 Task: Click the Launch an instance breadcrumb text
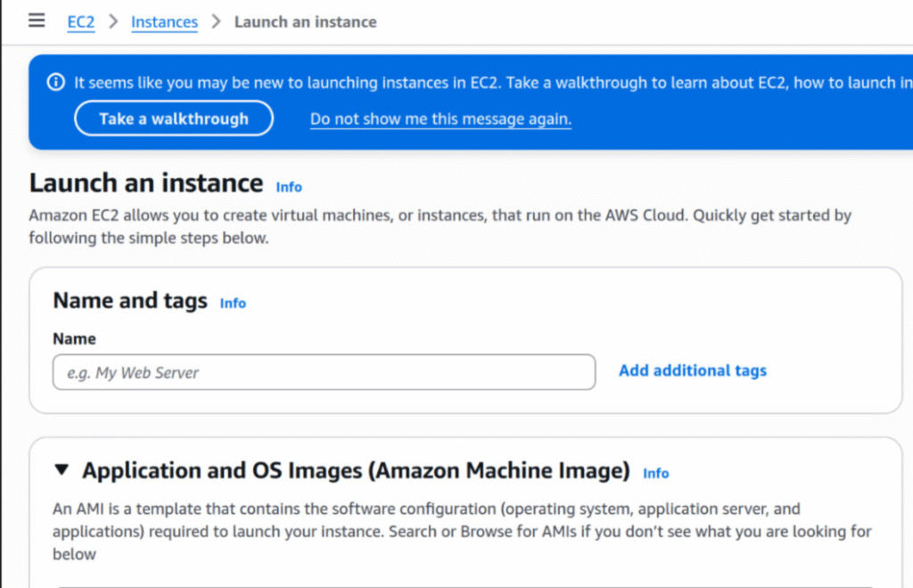click(x=306, y=21)
